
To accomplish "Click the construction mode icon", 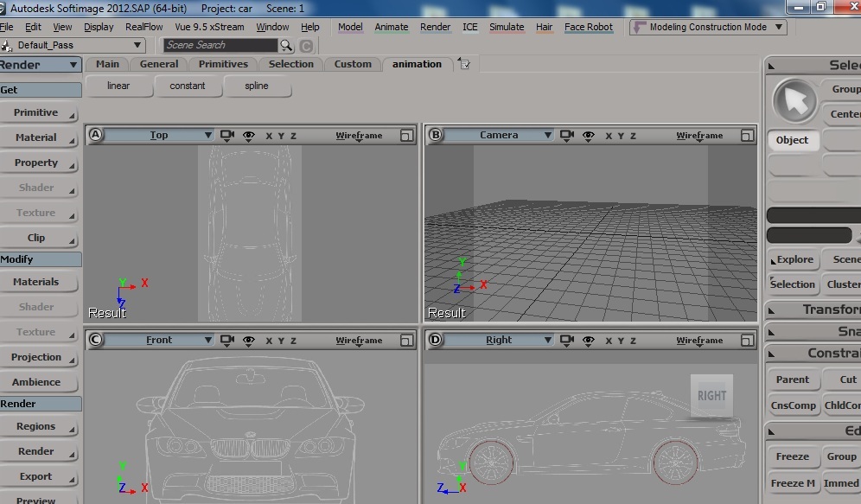I will coord(638,27).
